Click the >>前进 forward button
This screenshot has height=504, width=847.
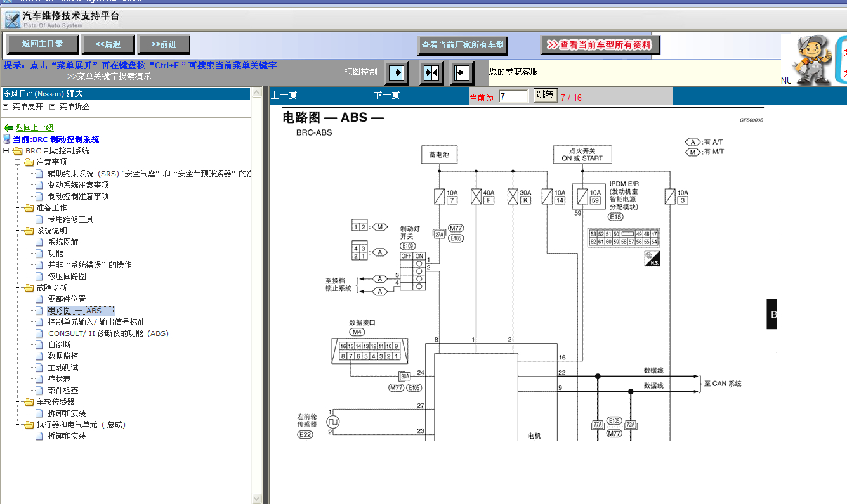point(164,44)
